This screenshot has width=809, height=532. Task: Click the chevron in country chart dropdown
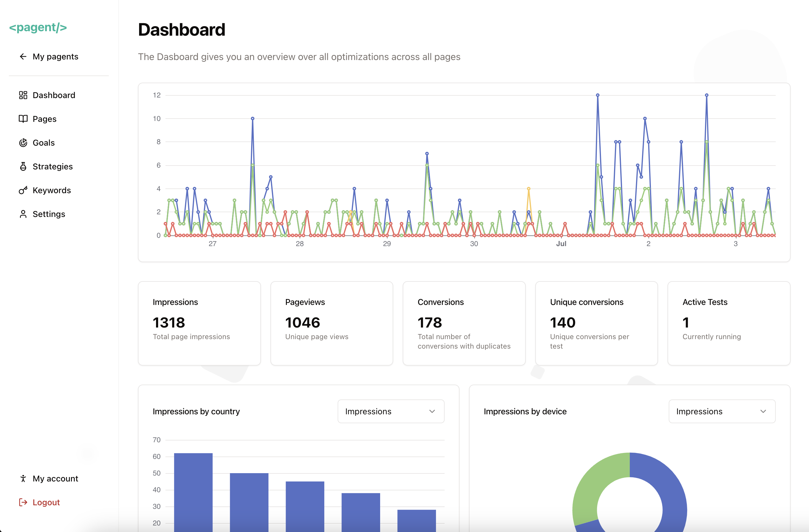point(432,411)
